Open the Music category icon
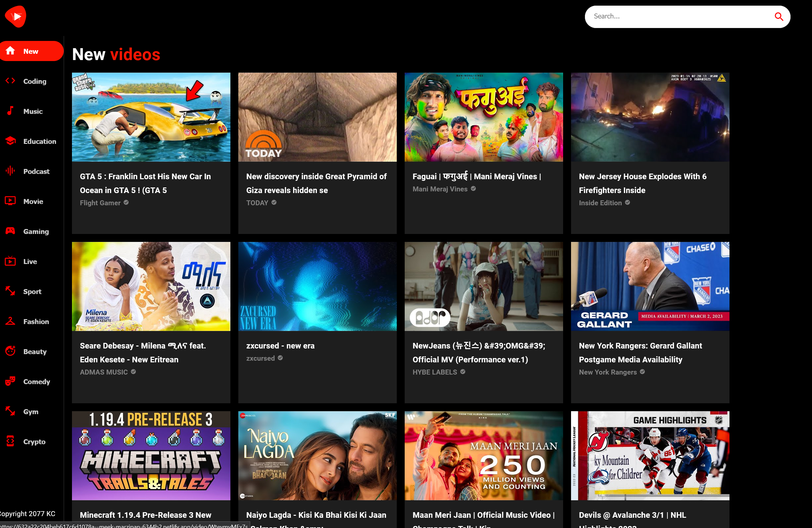Viewport: 812px width, 528px height. click(10, 111)
